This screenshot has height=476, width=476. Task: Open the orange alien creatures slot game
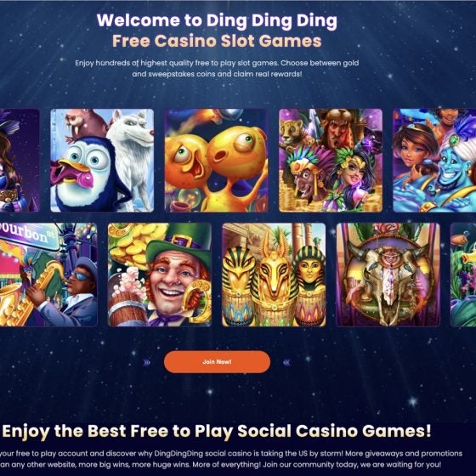tap(217, 161)
